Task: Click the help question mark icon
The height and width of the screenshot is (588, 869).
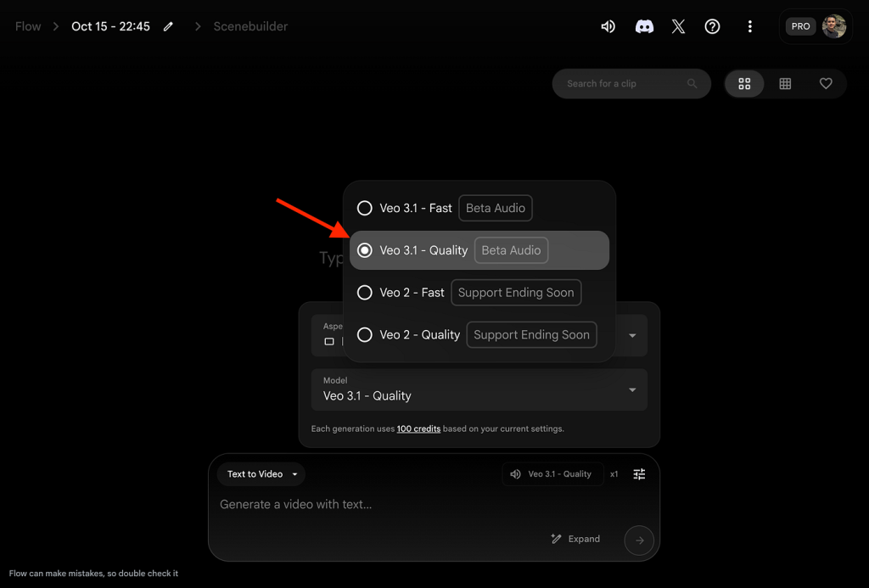Action: [x=713, y=26]
